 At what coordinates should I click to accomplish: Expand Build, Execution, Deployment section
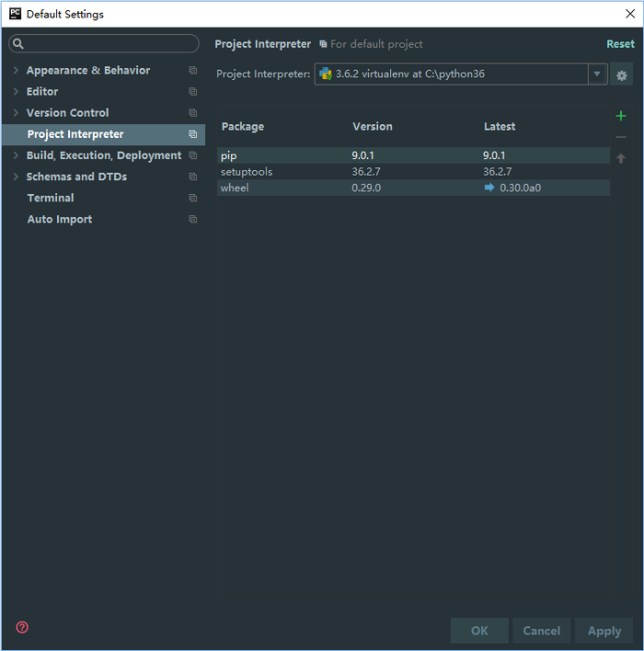(16, 155)
